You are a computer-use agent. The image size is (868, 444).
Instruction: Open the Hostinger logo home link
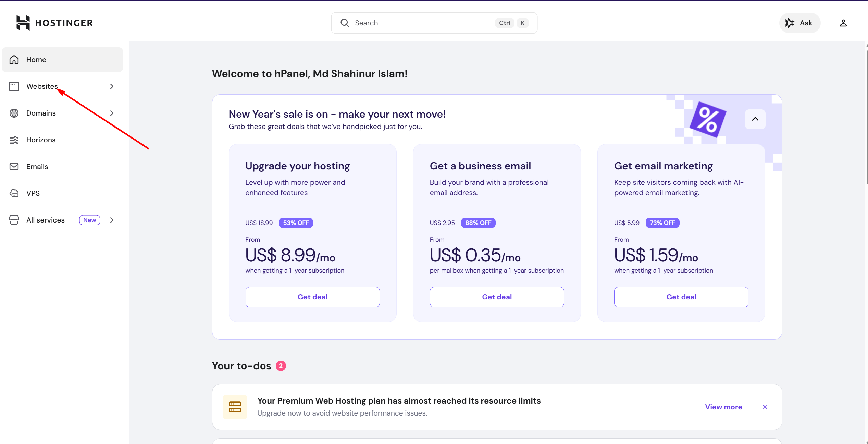pyautogui.click(x=54, y=23)
